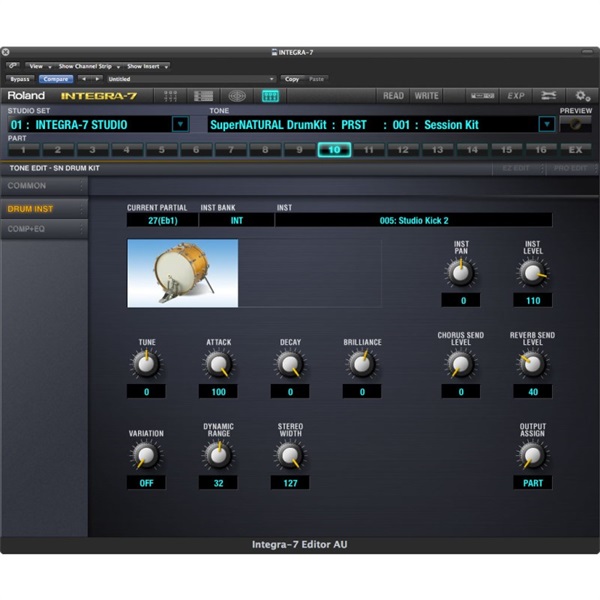Toggle the Compare button

click(56, 79)
